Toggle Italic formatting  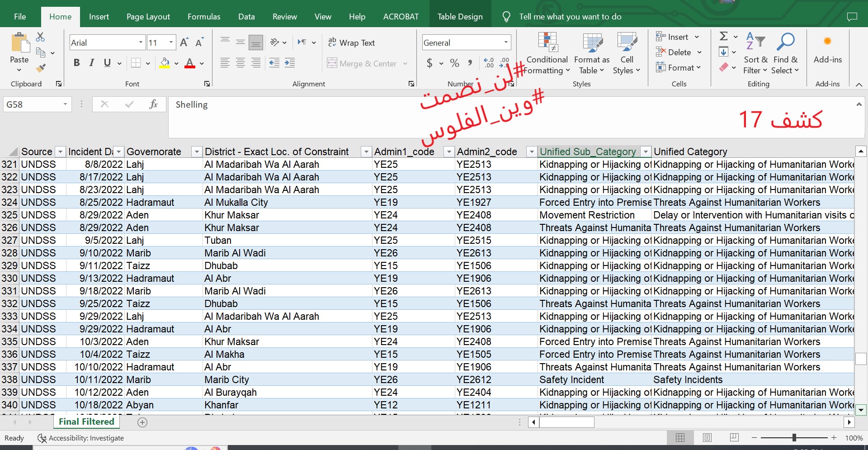pyautogui.click(x=92, y=63)
